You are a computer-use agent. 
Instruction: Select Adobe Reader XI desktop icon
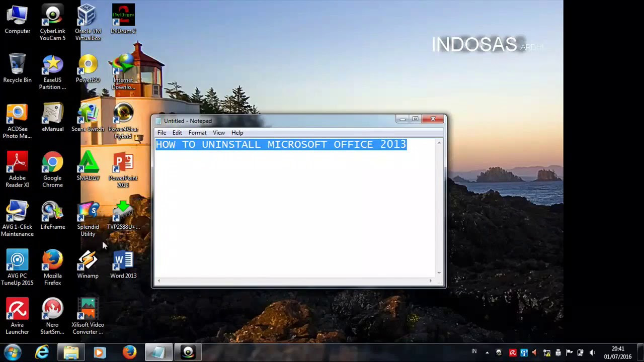17,170
